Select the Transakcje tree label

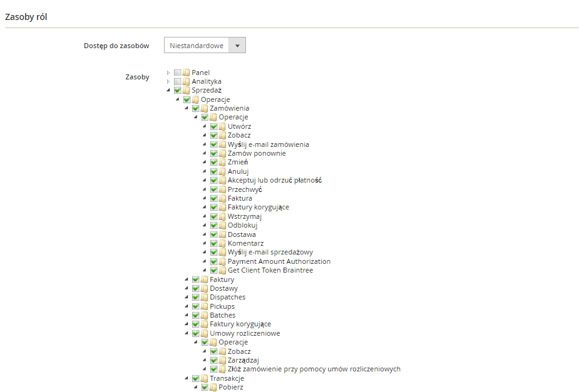227,378
